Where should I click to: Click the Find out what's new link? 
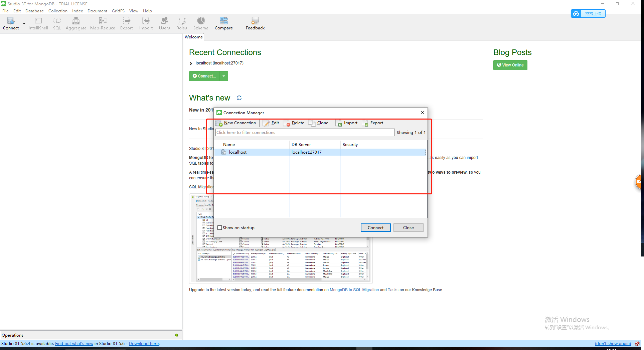(74, 343)
